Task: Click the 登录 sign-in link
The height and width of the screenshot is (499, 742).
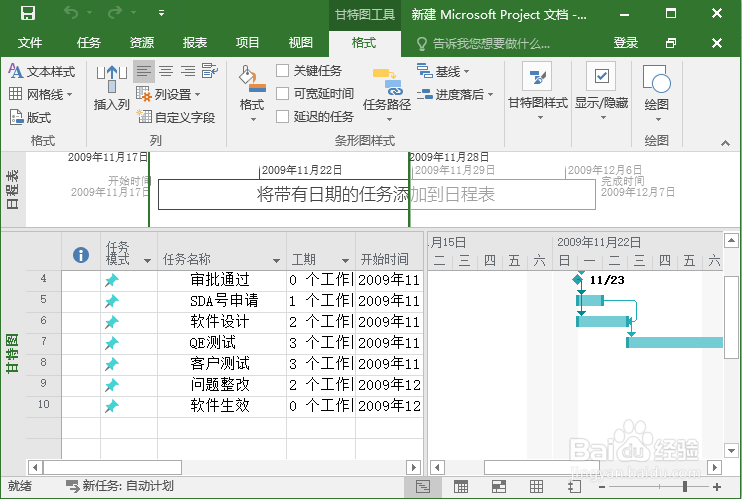Action: 626,43
